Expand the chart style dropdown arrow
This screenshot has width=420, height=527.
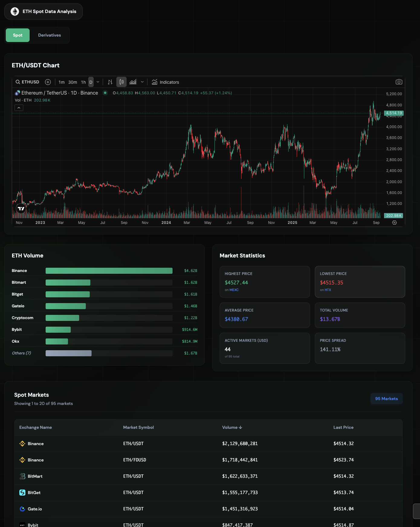click(x=142, y=82)
